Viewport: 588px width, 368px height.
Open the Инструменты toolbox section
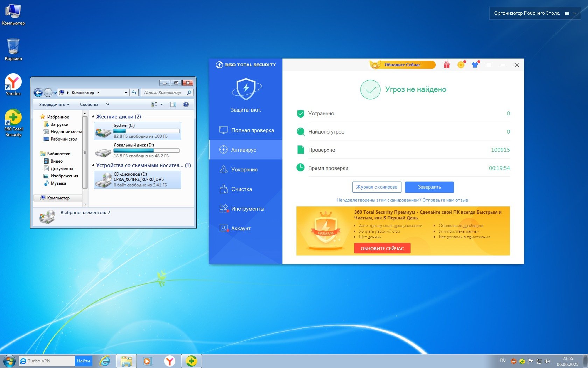click(246, 209)
